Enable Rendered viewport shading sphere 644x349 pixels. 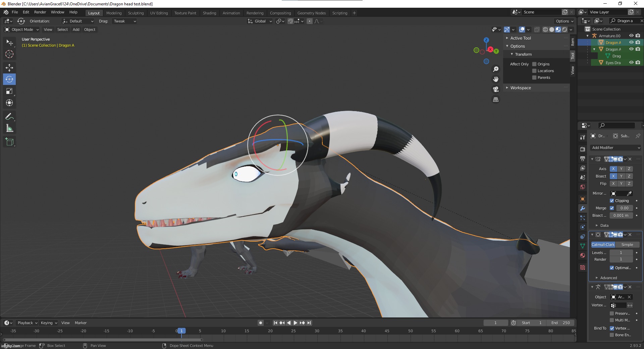(565, 30)
